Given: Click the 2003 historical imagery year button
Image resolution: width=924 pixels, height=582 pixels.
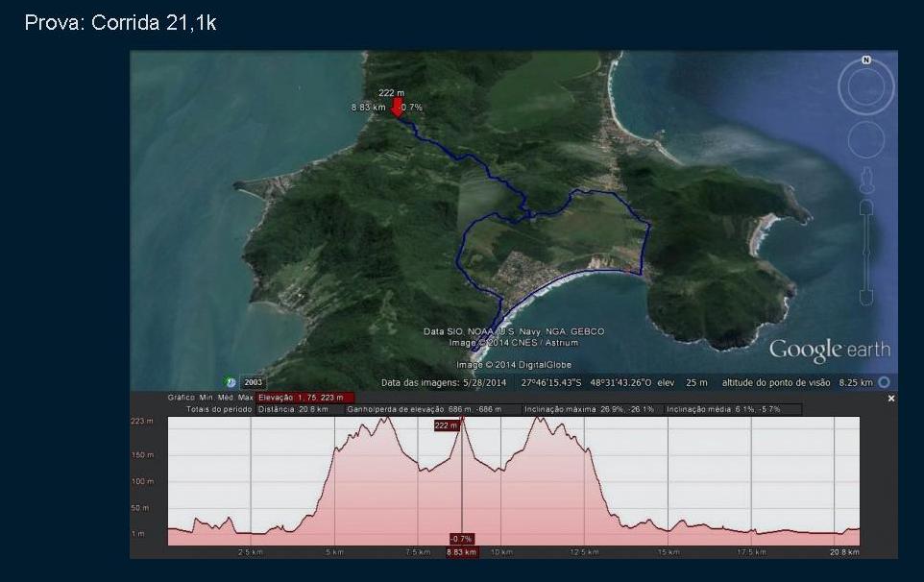Looking at the screenshot, I should coord(254,382).
